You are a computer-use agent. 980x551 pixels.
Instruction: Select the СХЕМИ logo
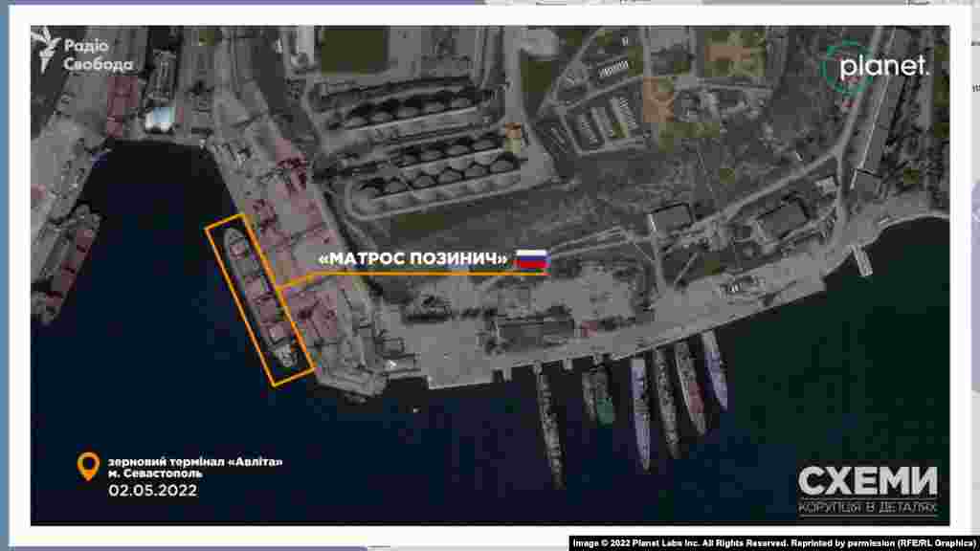pyautogui.click(x=868, y=481)
